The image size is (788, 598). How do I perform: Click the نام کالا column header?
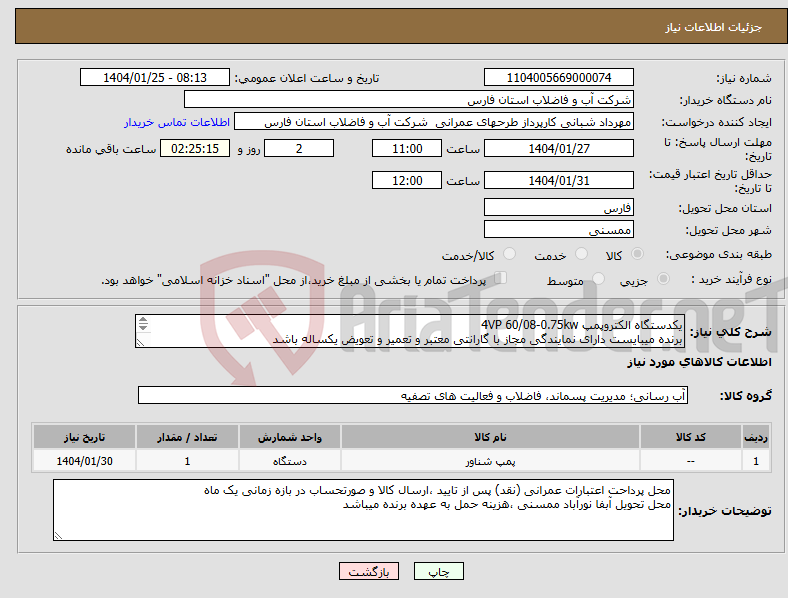[490, 437]
